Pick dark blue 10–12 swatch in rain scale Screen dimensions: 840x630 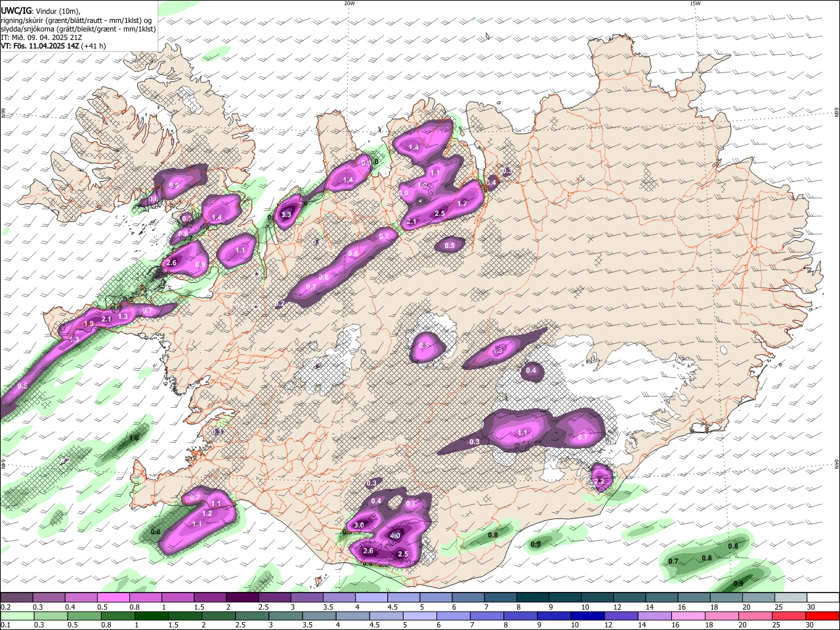587,616
